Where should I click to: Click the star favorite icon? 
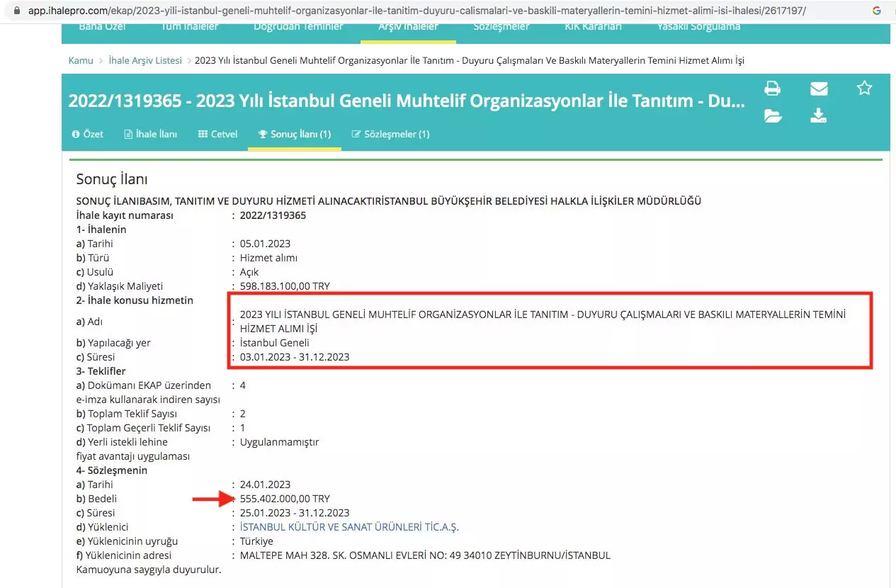(x=864, y=88)
